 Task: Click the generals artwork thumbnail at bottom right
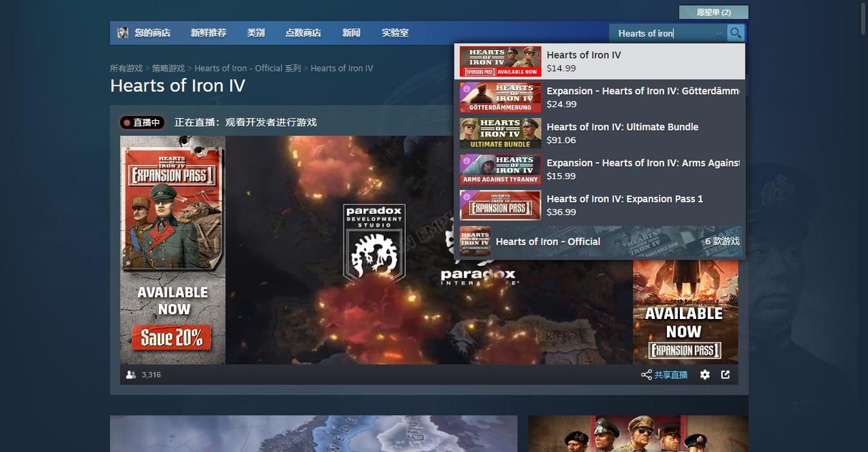[x=638, y=433]
